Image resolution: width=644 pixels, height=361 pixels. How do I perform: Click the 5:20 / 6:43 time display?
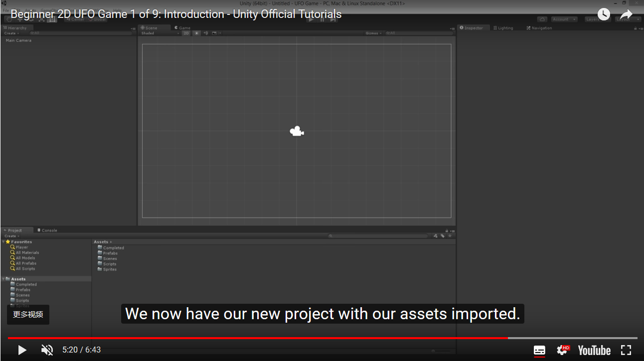click(82, 350)
